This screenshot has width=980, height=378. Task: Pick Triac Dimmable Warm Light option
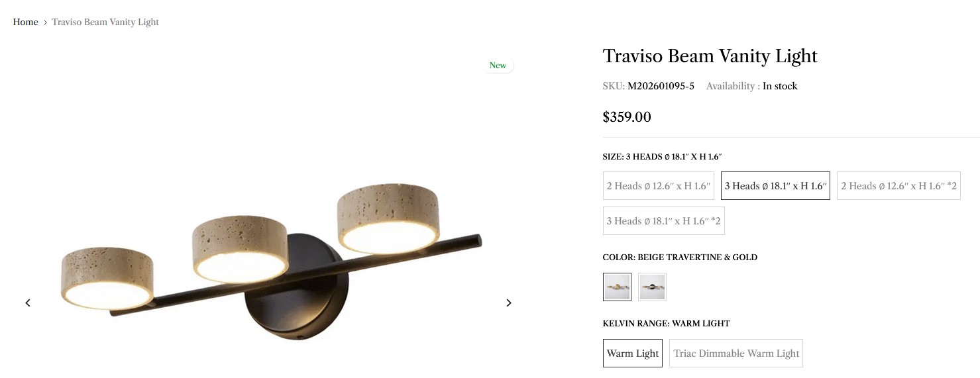736,354
